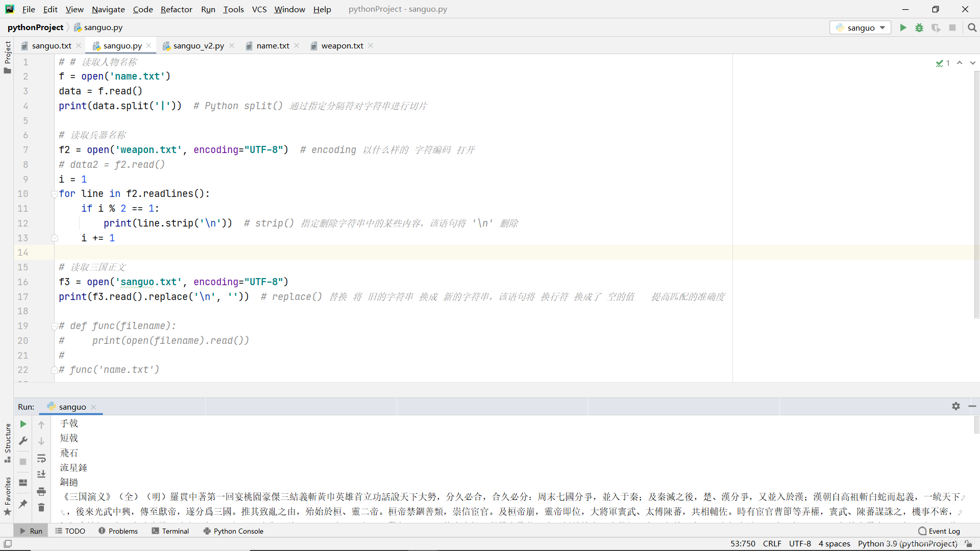
Task: Switch to the weapon.txt editor tab
Action: (342, 46)
